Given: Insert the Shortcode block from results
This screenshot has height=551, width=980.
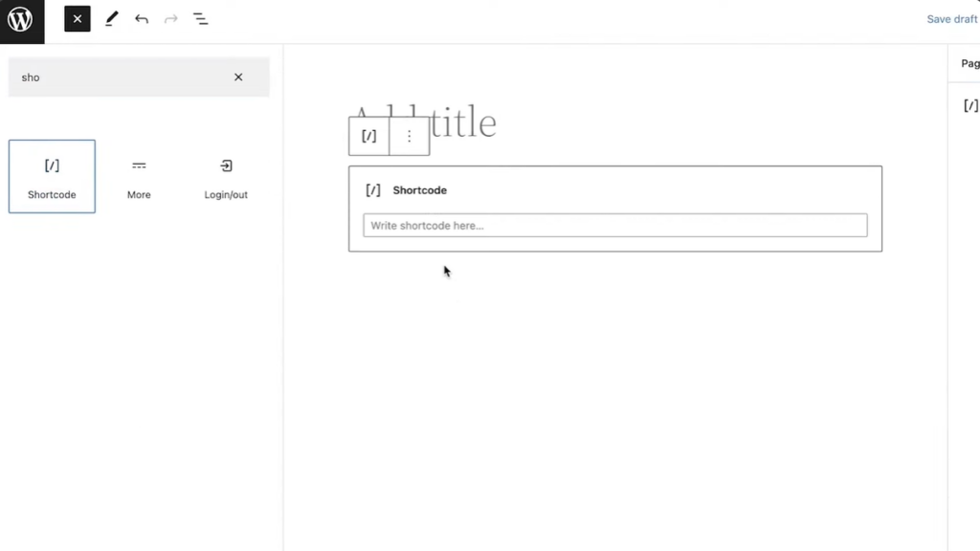Looking at the screenshot, I should [52, 176].
